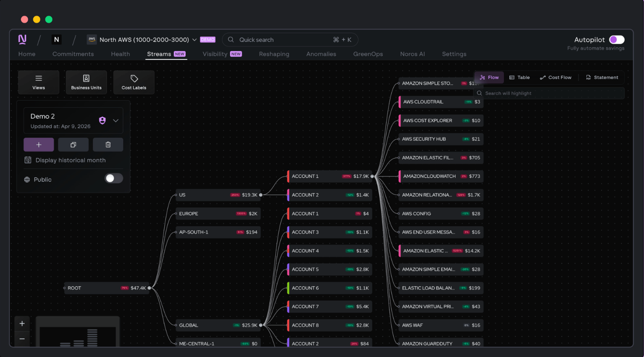Open Business Units panel

tap(86, 82)
